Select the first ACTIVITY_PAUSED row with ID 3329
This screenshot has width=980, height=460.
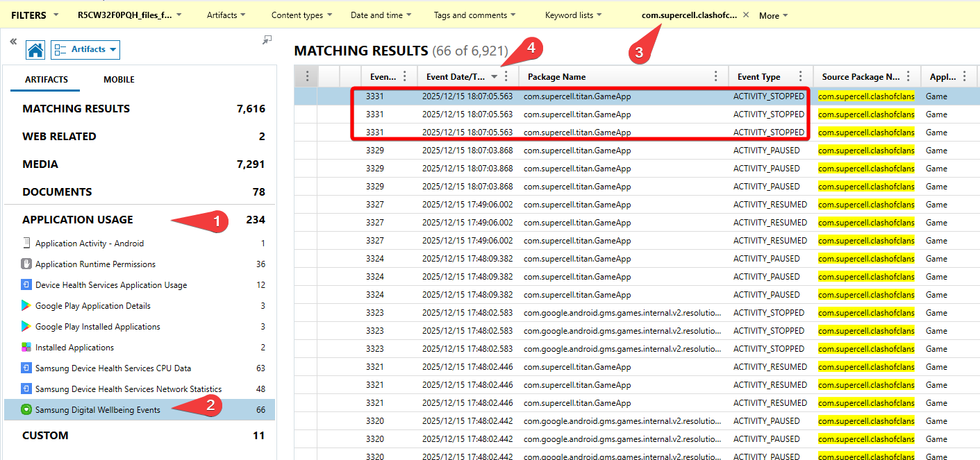[637, 150]
